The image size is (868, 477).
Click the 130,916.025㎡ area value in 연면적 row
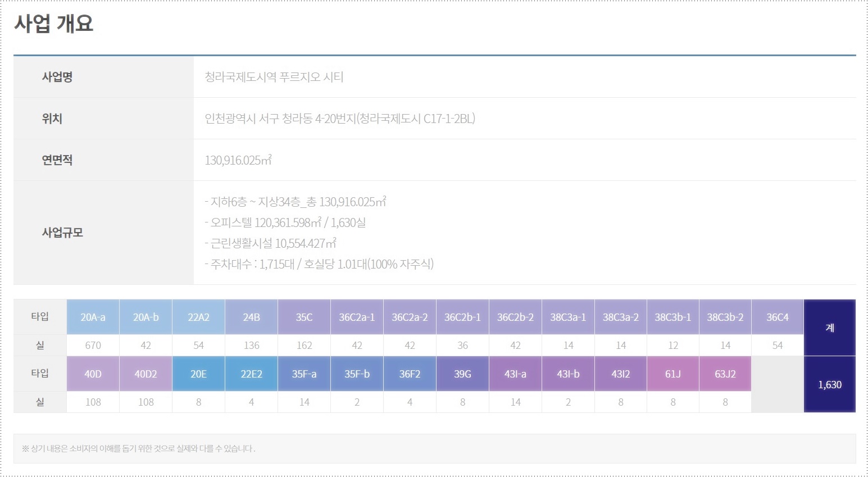tap(238, 160)
